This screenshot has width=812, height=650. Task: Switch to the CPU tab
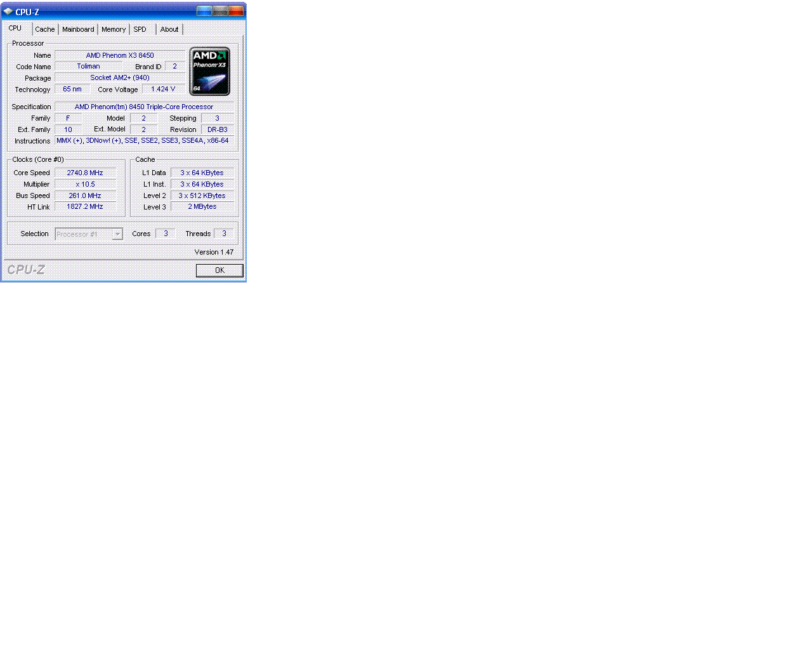click(15, 29)
